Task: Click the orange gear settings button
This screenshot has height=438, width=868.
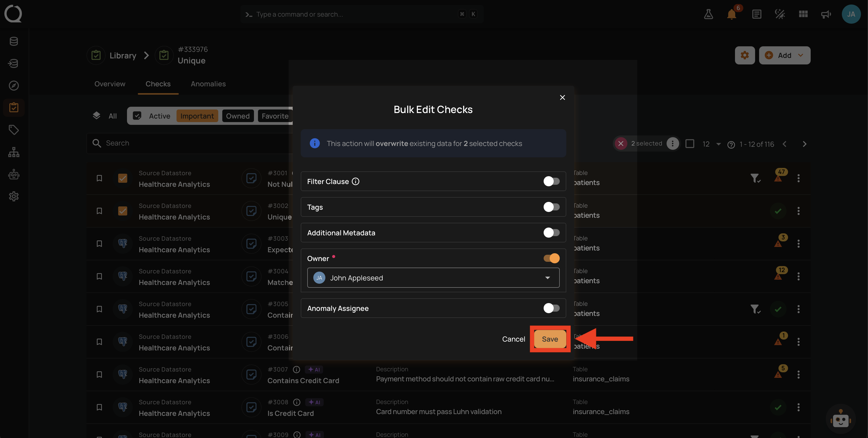Action: 745,55
